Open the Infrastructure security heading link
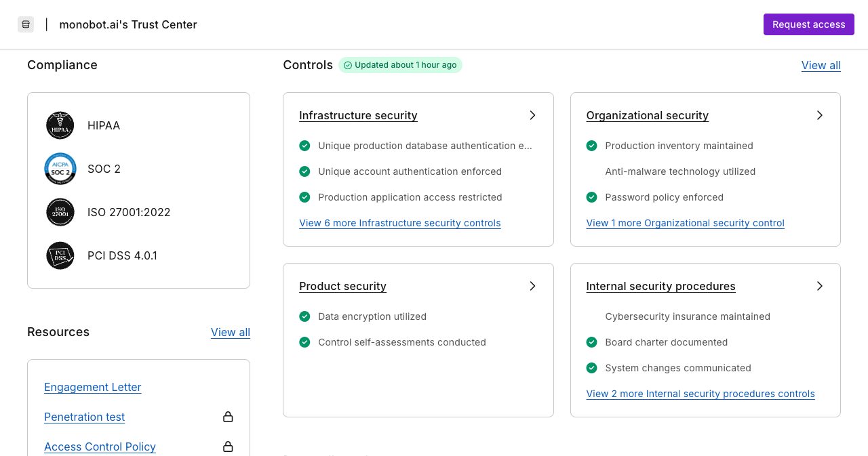This screenshot has height=456, width=868. coord(358,115)
